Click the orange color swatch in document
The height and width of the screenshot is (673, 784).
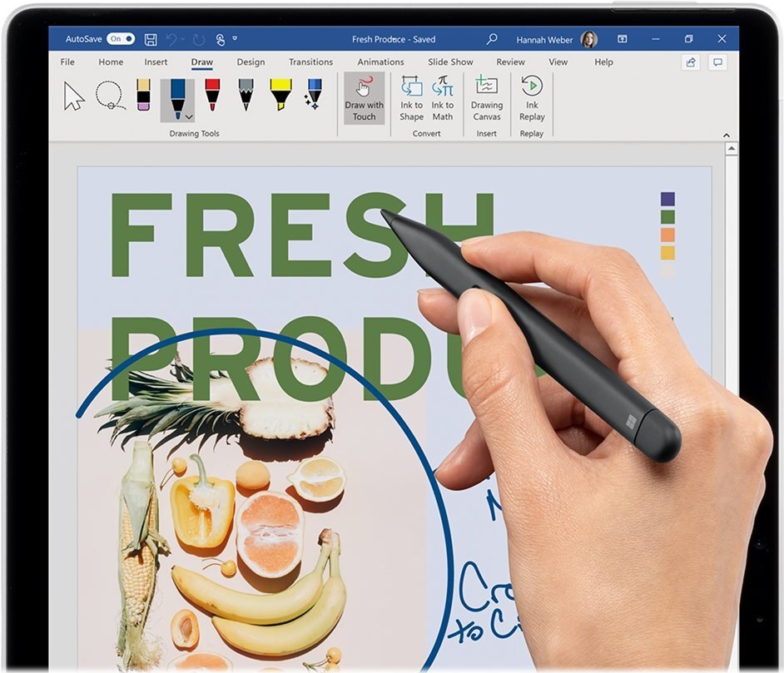pos(667,235)
